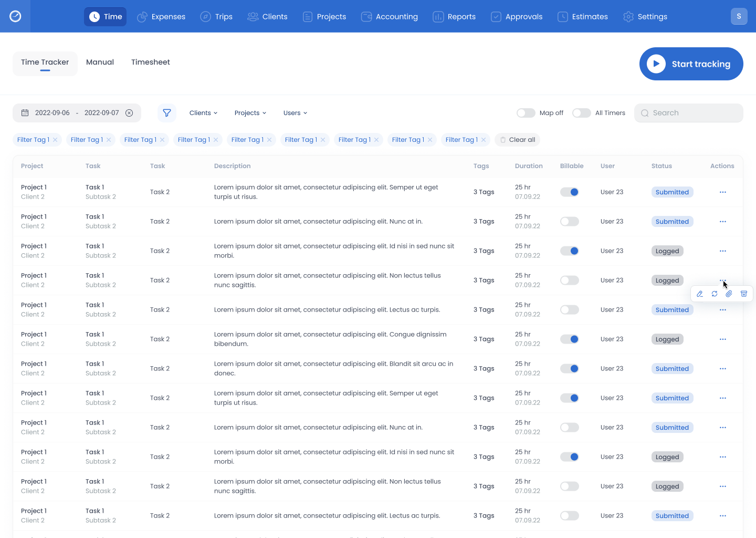Click the Clear all filter tags button
This screenshot has height=538, width=756.
[x=518, y=140]
